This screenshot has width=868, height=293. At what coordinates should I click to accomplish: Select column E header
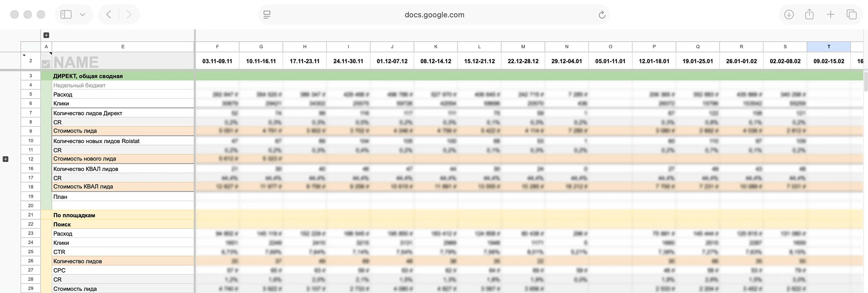pyautogui.click(x=123, y=47)
